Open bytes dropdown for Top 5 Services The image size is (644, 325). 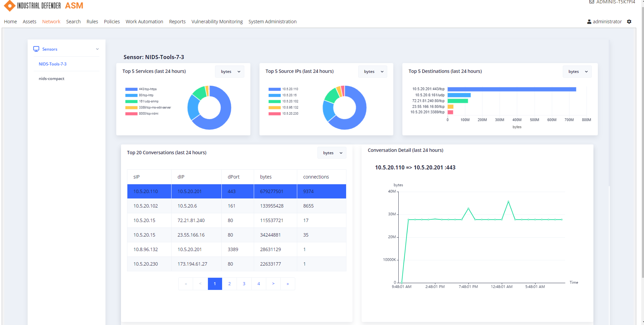[x=230, y=72]
